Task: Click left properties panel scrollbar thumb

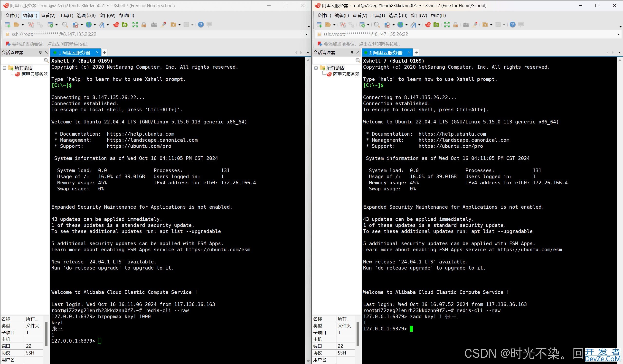Action: (x=46, y=333)
